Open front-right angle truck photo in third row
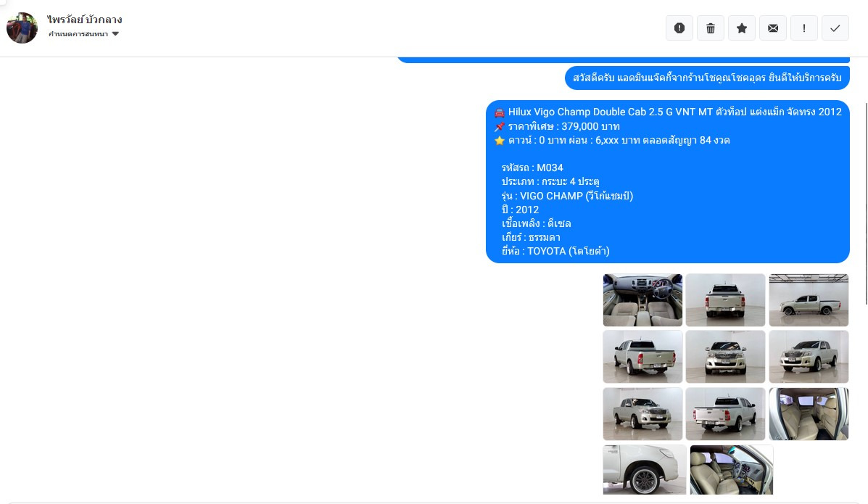868x504 pixels. click(642, 414)
